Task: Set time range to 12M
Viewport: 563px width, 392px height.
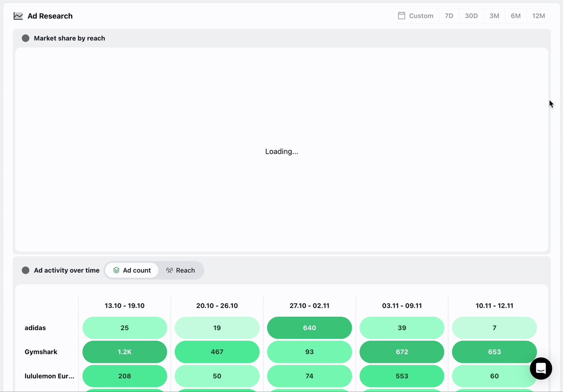Action: pos(538,16)
